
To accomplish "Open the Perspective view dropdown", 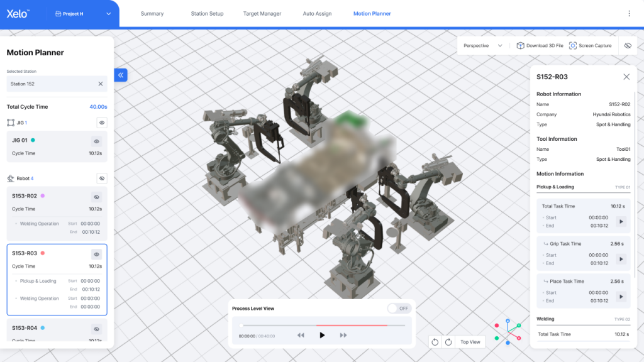I will [x=483, y=46].
